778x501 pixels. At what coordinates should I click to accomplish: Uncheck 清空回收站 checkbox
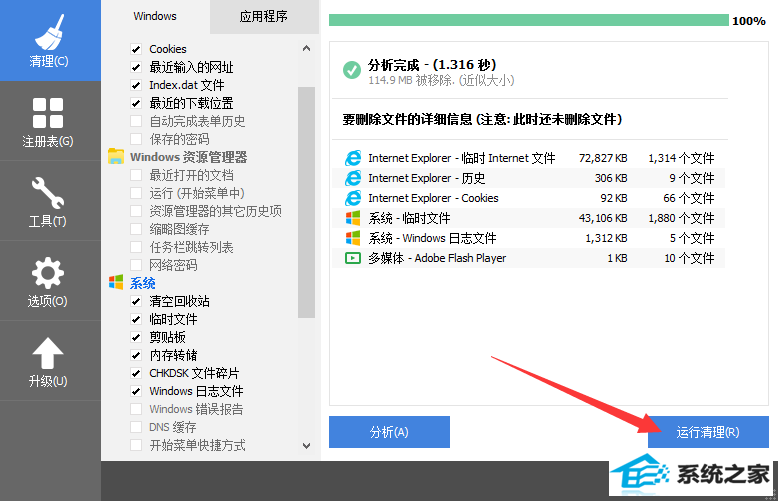pyautogui.click(x=136, y=301)
